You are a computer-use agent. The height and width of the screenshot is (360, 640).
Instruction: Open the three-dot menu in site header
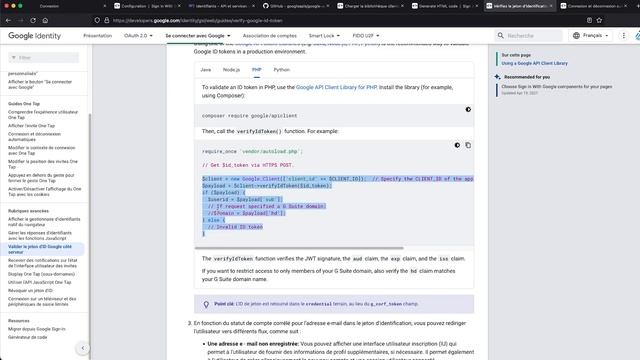pos(624,36)
